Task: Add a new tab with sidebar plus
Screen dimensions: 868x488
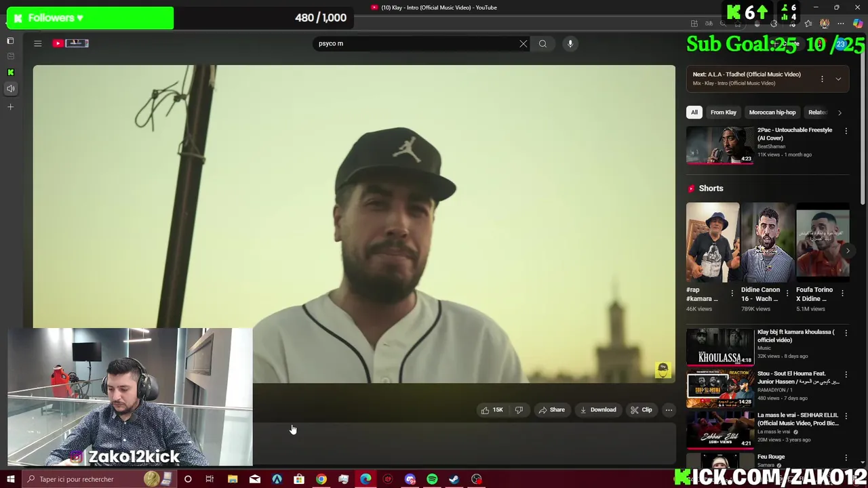Action: (10, 107)
